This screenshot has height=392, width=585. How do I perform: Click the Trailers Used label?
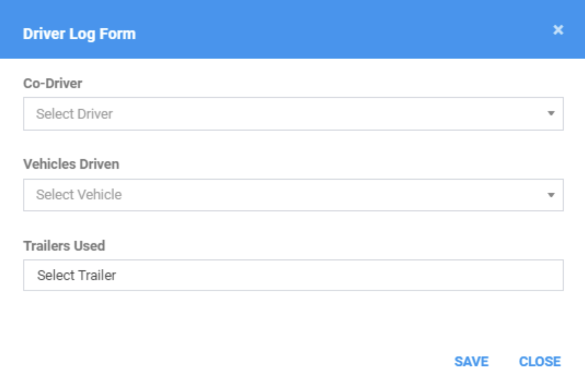point(64,246)
